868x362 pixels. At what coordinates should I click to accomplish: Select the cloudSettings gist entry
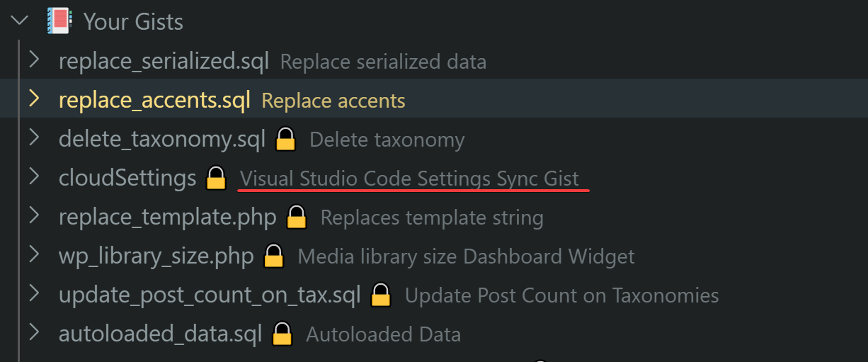pyautogui.click(x=127, y=178)
